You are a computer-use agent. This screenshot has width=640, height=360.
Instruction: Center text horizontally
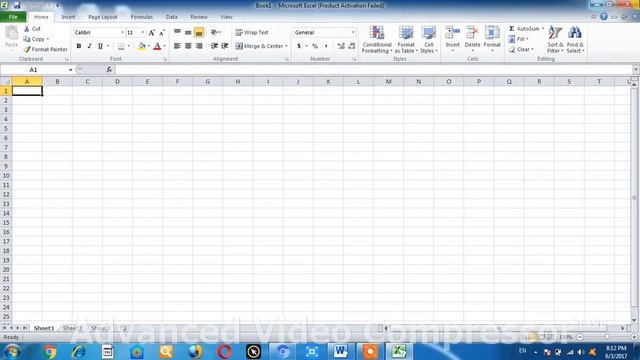coord(188,46)
